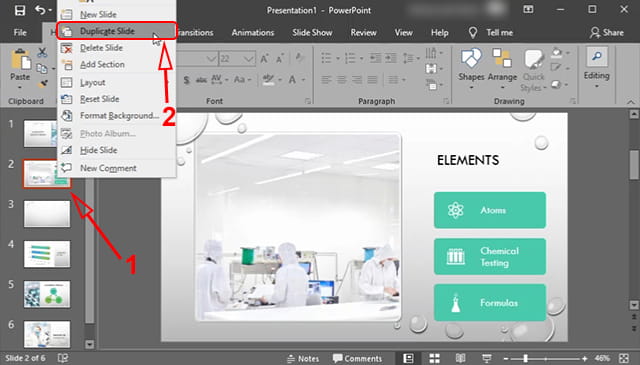Viewport: 640px width, 365px height.
Task: Click the Undo arrow icon
Action: click(40, 10)
